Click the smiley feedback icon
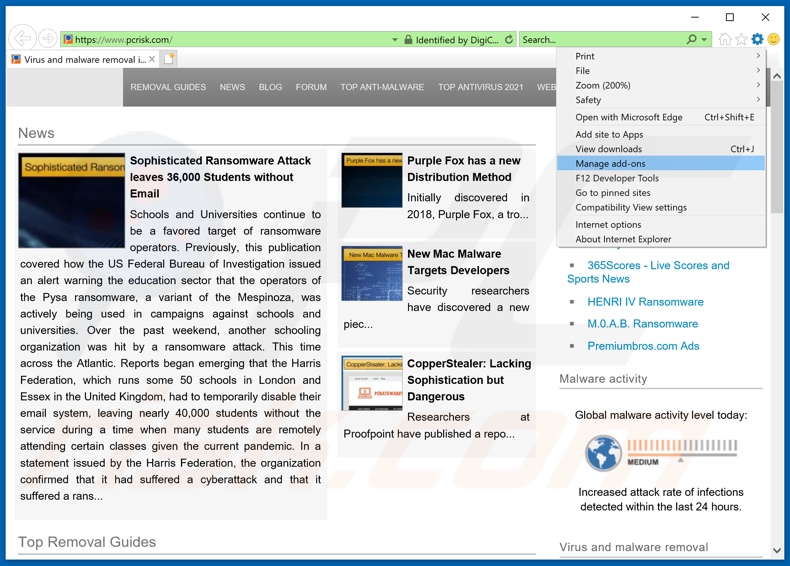 pyautogui.click(x=773, y=40)
